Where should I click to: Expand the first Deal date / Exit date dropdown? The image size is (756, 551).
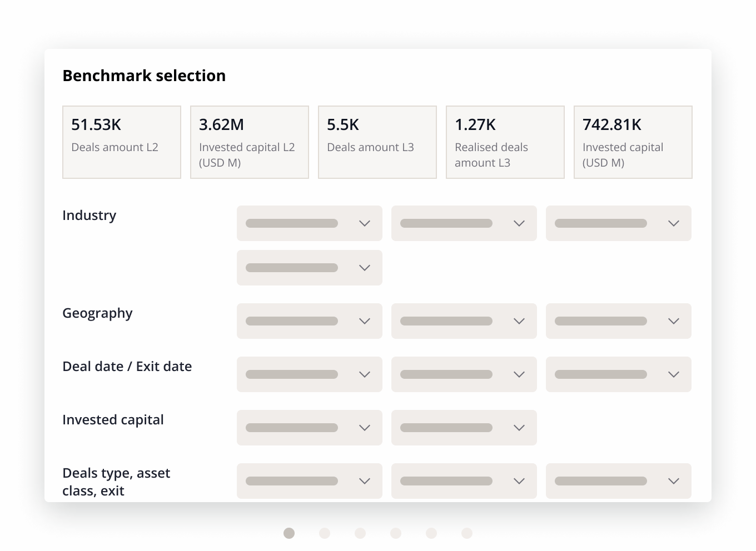pyautogui.click(x=309, y=374)
